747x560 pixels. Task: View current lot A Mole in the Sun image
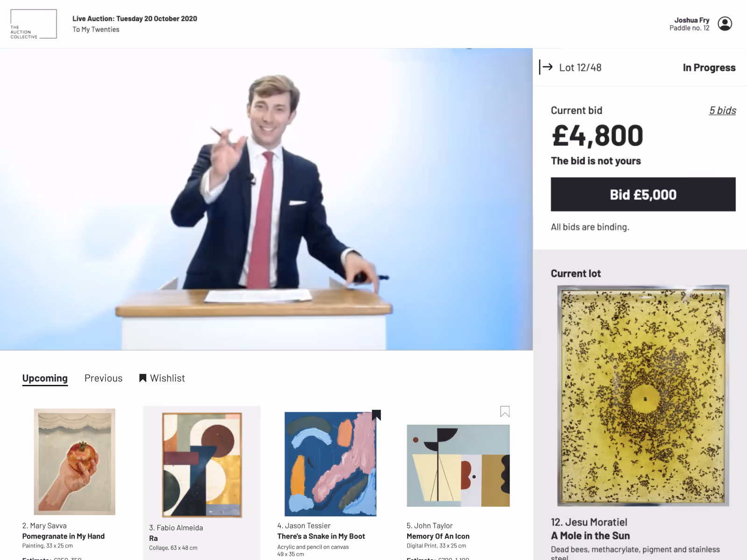pos(643,396)
